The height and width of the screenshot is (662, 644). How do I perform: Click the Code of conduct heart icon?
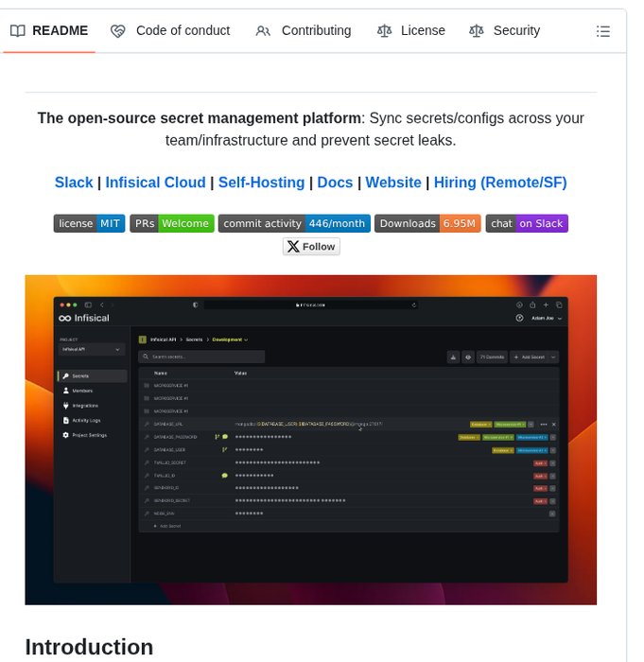118,31
